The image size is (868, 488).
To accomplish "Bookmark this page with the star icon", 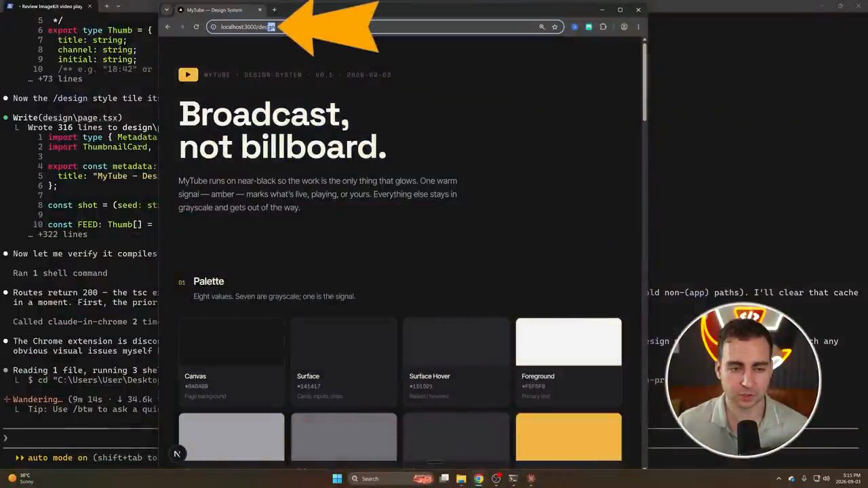I will [x=555, y=27].
